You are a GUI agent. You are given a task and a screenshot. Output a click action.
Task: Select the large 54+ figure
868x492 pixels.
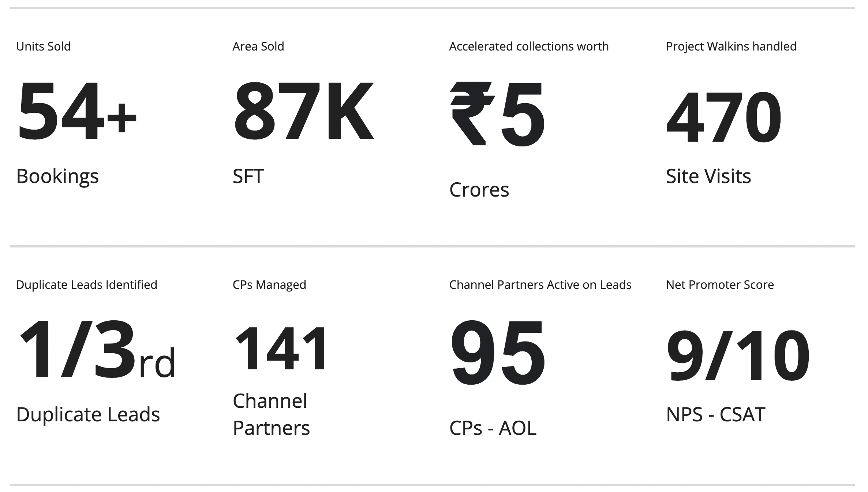(77, 111)
